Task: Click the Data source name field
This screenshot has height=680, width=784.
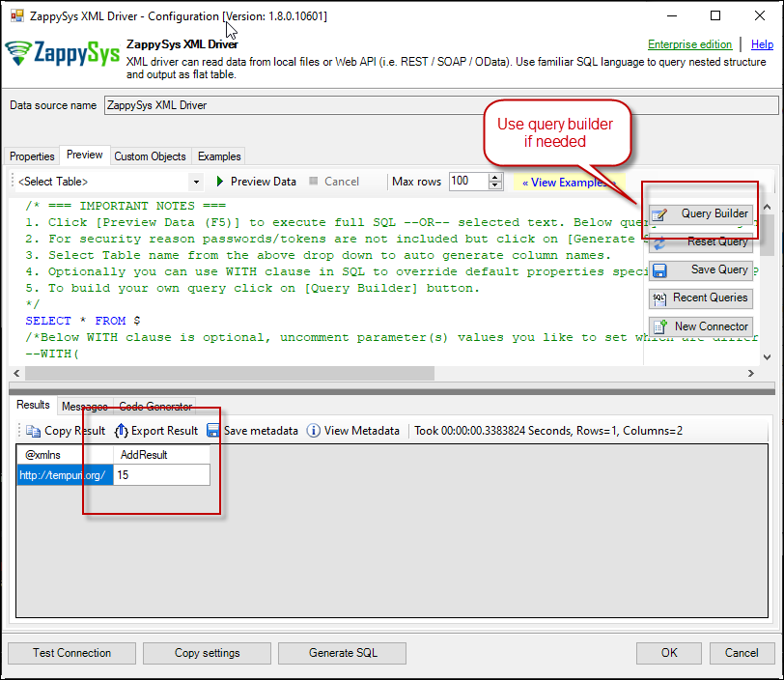Action: pyautogui.click(x=441, y=105)
